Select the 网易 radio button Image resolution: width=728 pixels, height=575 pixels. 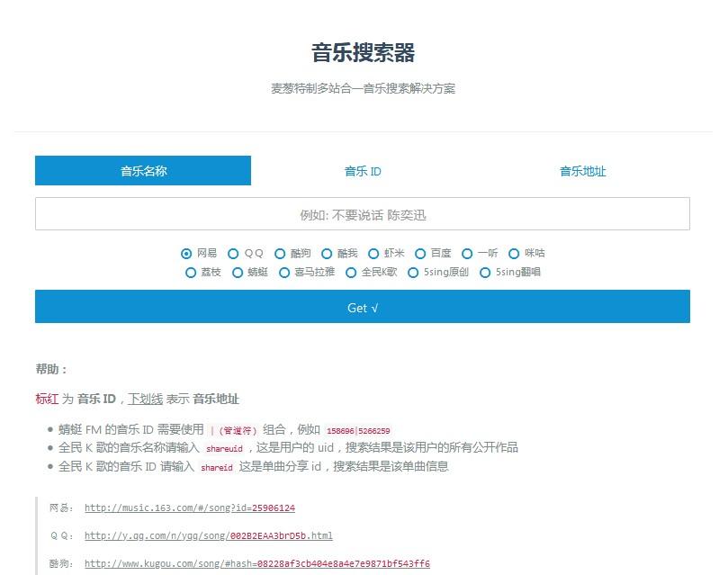pyautogui.click(x=186, y=254)
